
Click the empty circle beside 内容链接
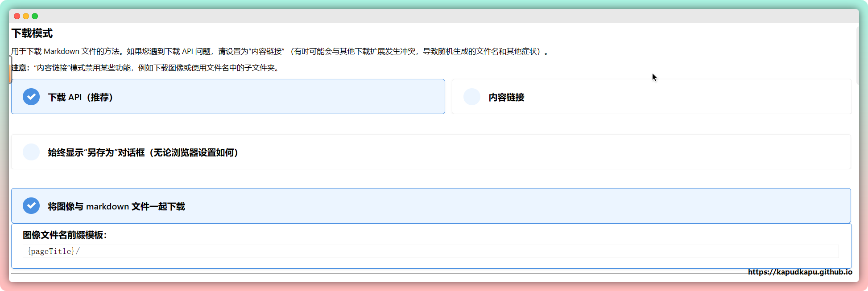coord(471,97)
